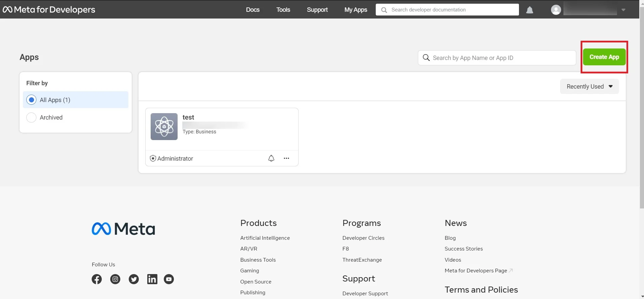Viewport: 644px width, 299px height.
Task: Open Success Stories link
Action: click(x=464, y=248)
